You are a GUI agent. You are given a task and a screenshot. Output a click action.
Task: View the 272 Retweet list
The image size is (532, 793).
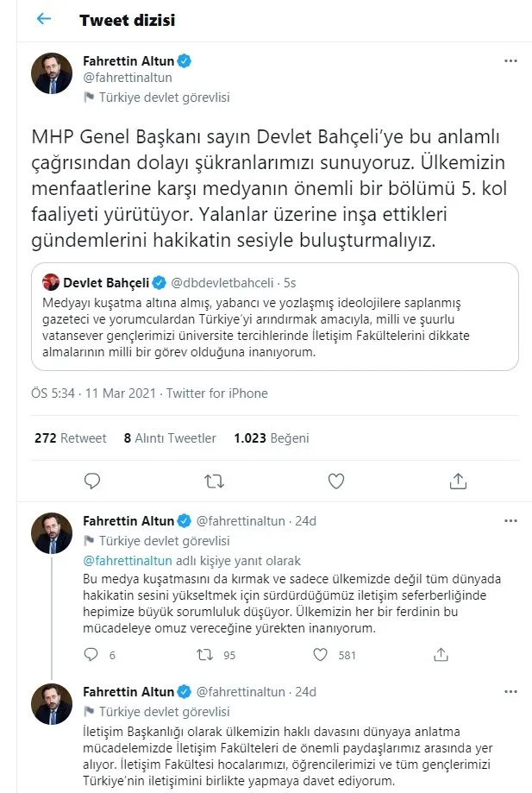click(70, 437)
